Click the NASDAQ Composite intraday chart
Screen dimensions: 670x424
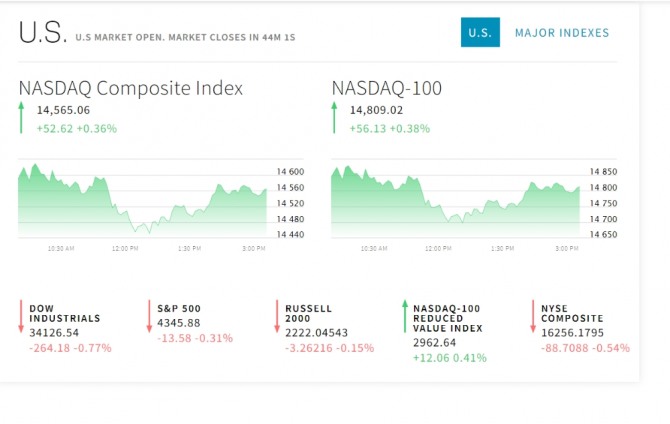[142, 198]
